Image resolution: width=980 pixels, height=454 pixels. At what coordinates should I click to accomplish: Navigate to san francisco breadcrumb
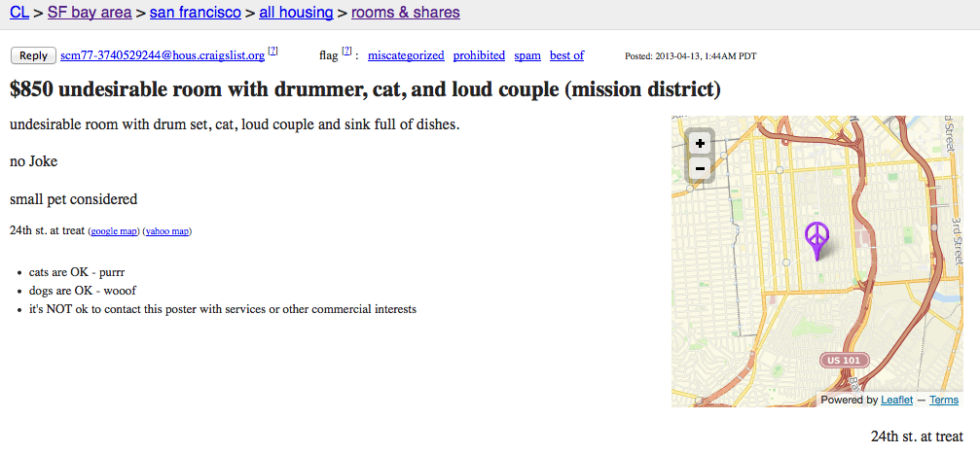[x=196, y=12]
